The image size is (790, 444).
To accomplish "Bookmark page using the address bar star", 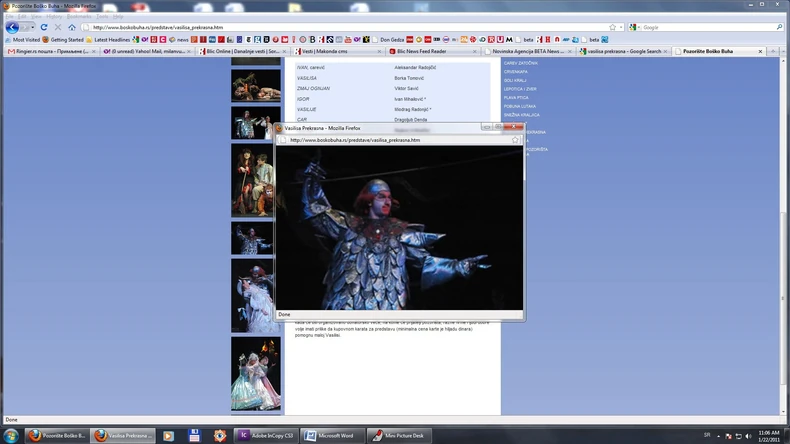I will pos(612,27).
